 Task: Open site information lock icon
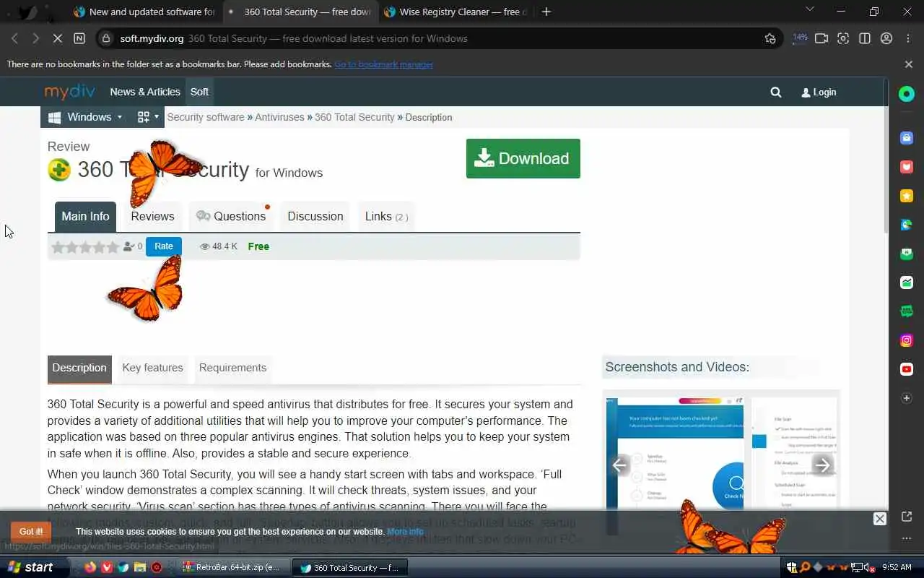106,38
